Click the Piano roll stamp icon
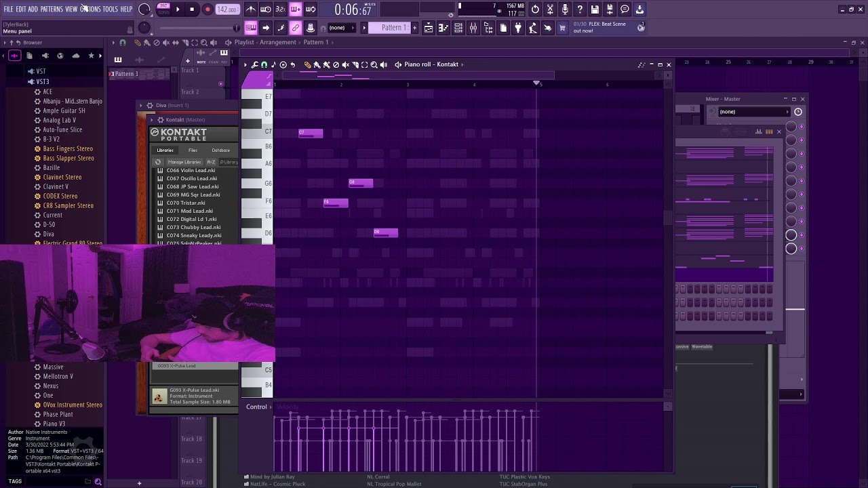This screenshot has height=488, width=868. [283, 64]
